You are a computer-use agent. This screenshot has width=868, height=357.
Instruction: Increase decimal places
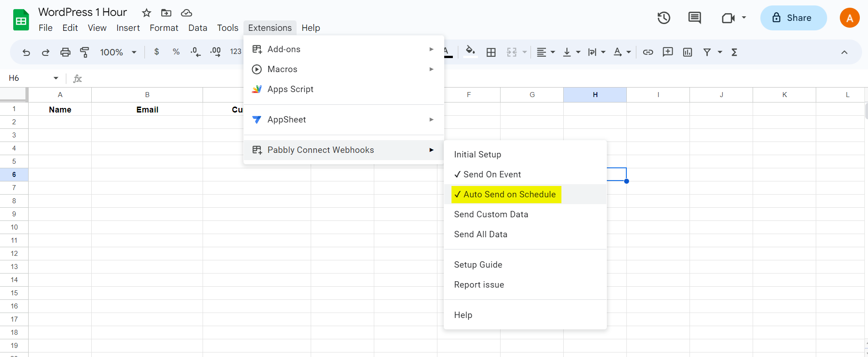[x=216, y=52]
